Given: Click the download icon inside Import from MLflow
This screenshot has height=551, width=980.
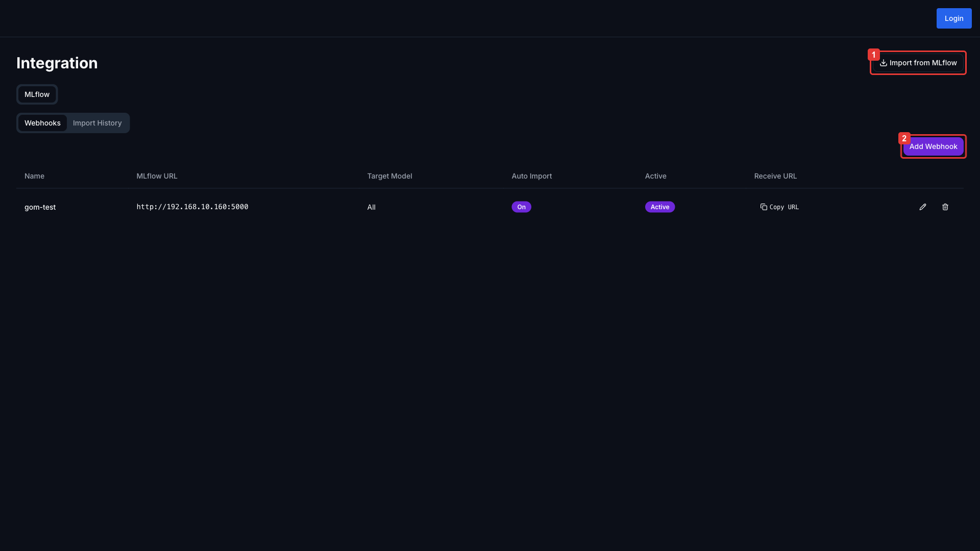Looking at the screenshot, I should [883, 62].
